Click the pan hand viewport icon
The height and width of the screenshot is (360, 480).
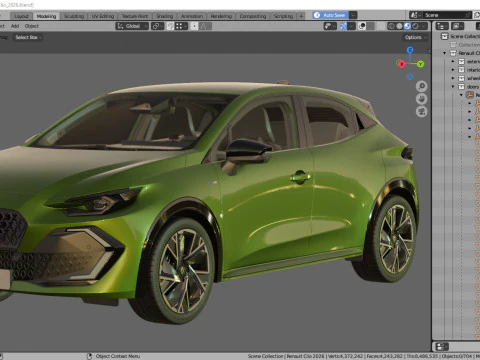pos(422,99)
